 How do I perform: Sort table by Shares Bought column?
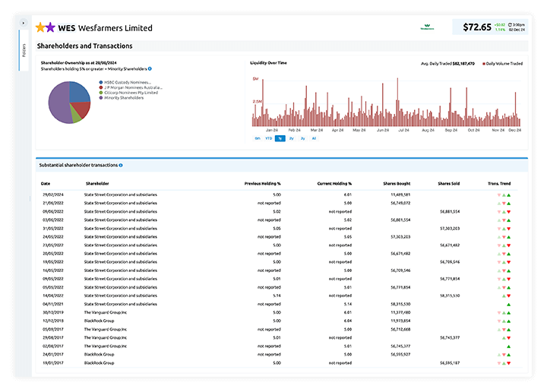point(396,183)
